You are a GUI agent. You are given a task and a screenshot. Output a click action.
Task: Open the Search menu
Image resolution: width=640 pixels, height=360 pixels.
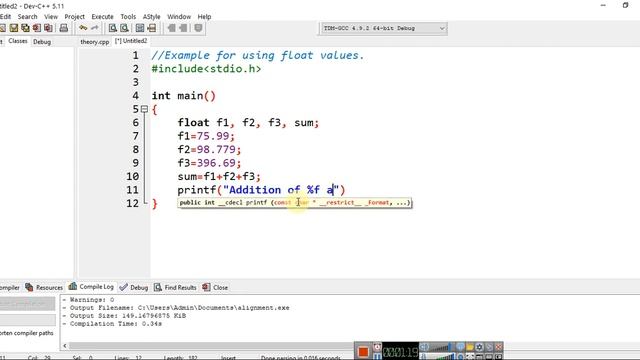click(x=27, y=17)
